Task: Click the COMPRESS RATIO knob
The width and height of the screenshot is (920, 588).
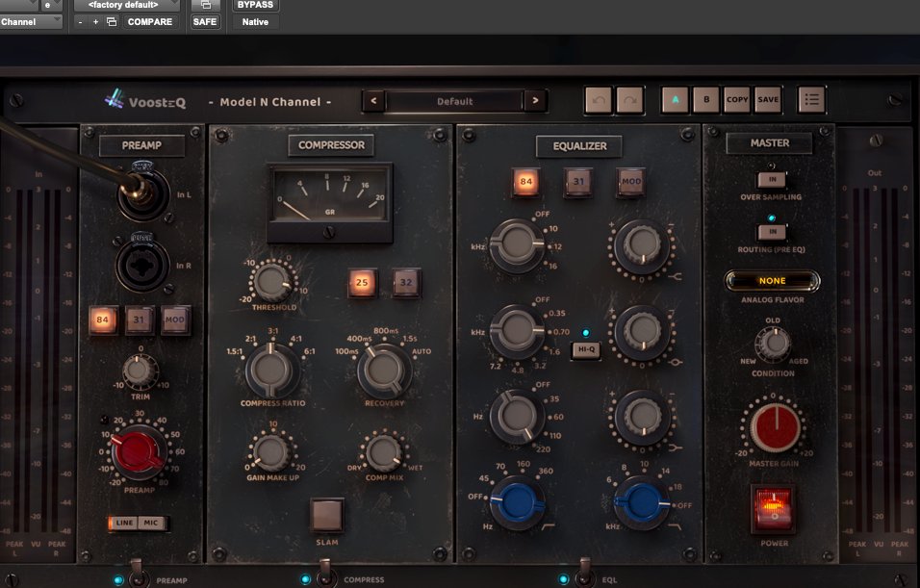Action: [270, 371]
